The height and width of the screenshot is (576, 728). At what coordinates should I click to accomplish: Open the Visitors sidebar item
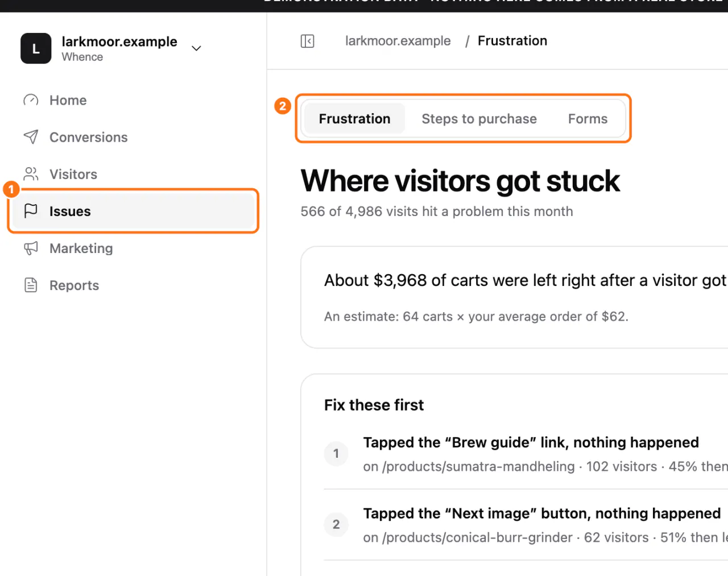(x=133, y=174)
